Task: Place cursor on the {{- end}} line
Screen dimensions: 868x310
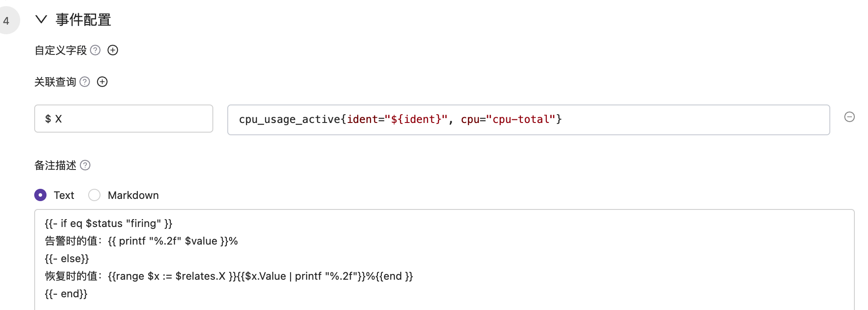Action: 66,294
